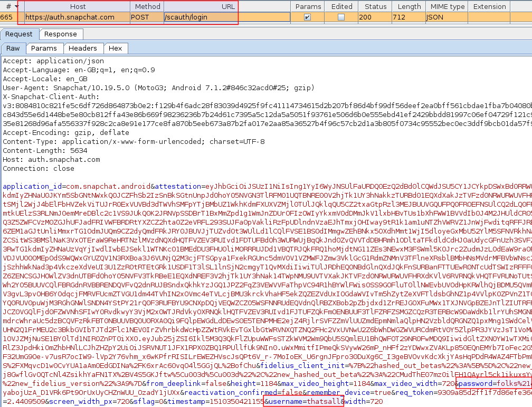This screenshot has width=532, height=407.
Task: Select the Request tab
Action: tap(19, 34)
